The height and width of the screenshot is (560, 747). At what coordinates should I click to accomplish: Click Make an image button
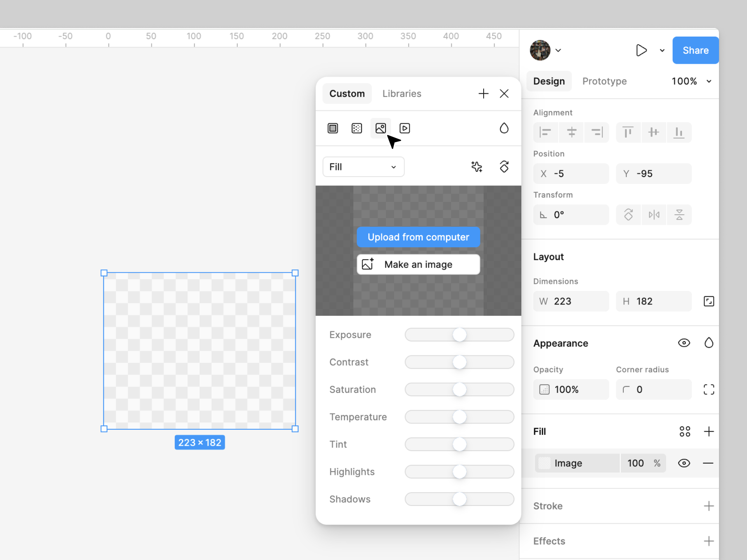pos(419,264)
